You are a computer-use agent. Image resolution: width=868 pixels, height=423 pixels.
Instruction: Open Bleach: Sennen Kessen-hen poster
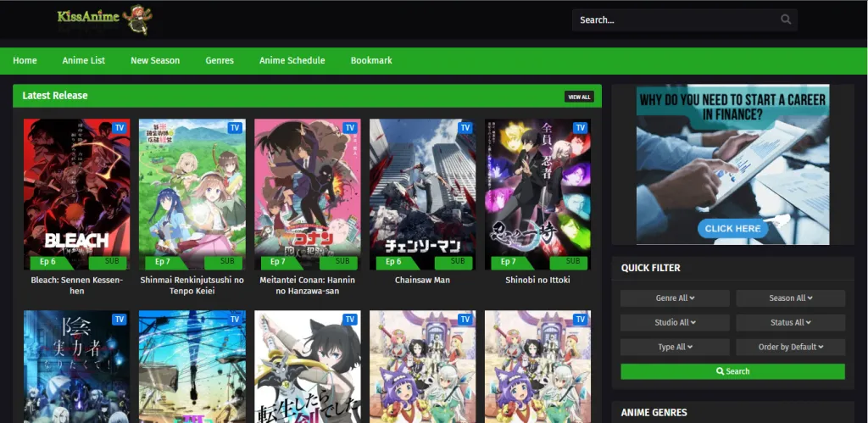click(x=77, y=194)
